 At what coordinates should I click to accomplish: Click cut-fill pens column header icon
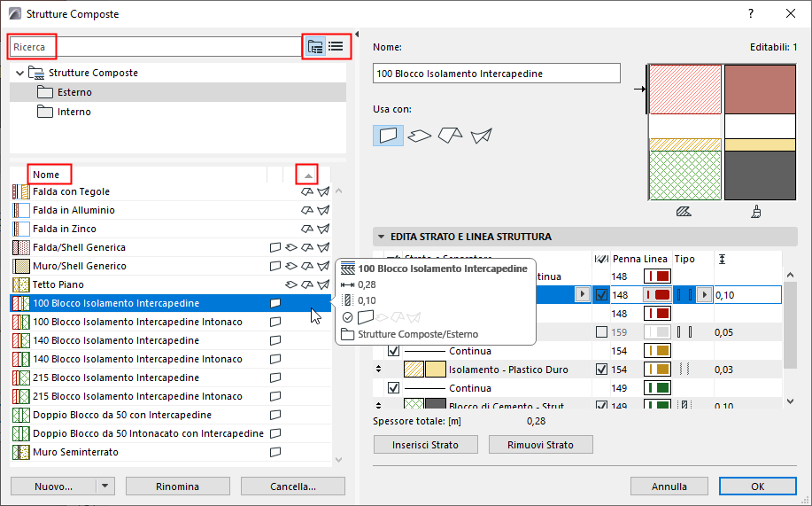click(601, 259)
